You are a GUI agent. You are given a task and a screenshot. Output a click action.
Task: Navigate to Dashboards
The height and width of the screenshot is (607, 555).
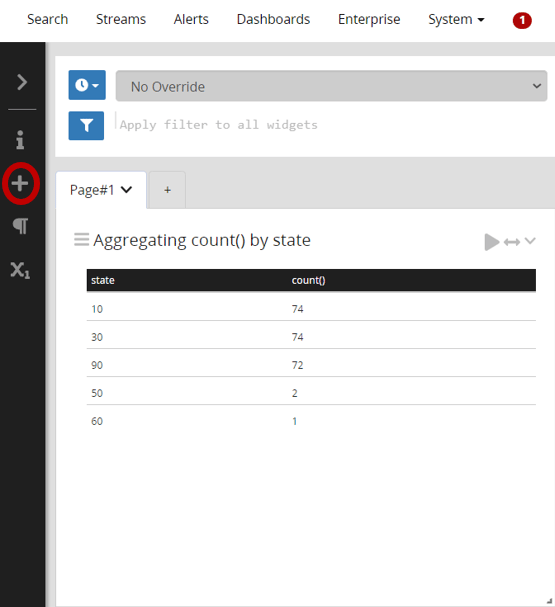click(273, 19)
